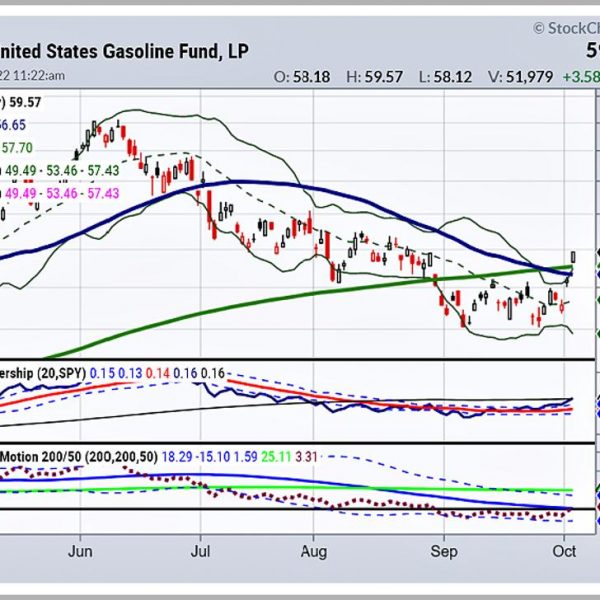600x600 pixels.
Task: Select the green 25.11 momentum value
Action: (x=276, y=457)
